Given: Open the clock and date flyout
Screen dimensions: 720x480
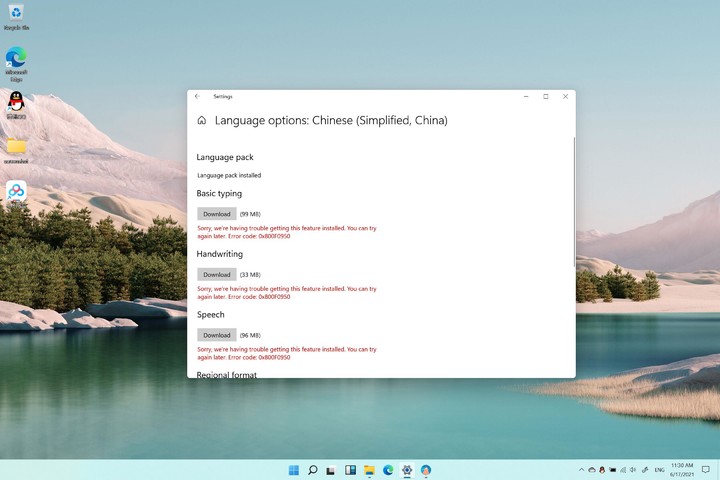Looking at the screenshot, I should tap(681, 470).
